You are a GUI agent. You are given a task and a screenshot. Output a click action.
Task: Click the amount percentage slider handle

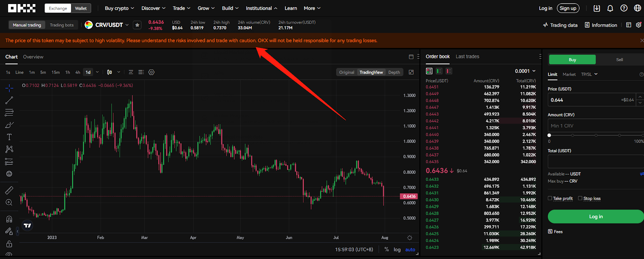[x=549, y=135]
